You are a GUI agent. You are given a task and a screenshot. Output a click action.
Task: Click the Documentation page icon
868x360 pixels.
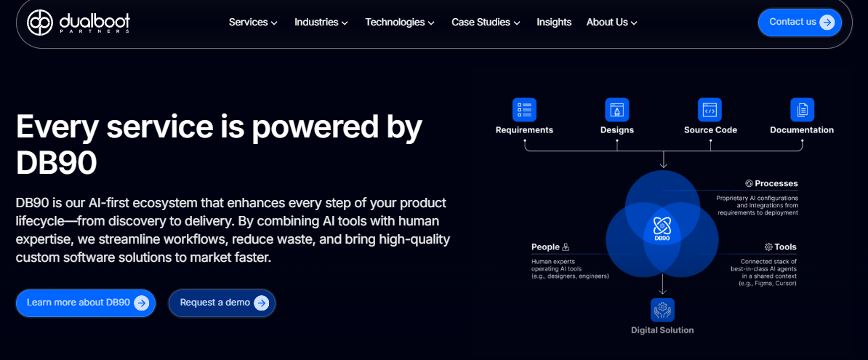(x=802, y=110)
